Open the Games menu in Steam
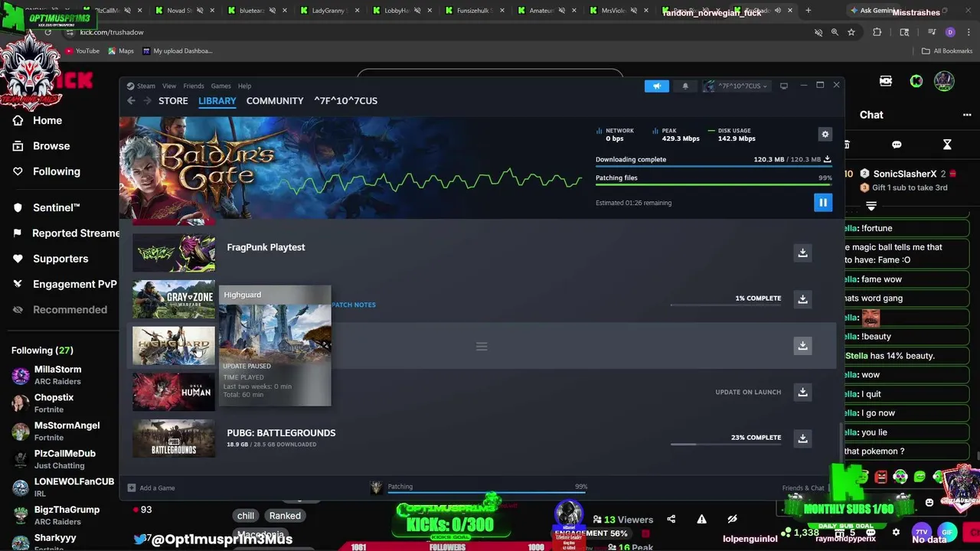This screenshot has height=551, width=980. [221, 86]
